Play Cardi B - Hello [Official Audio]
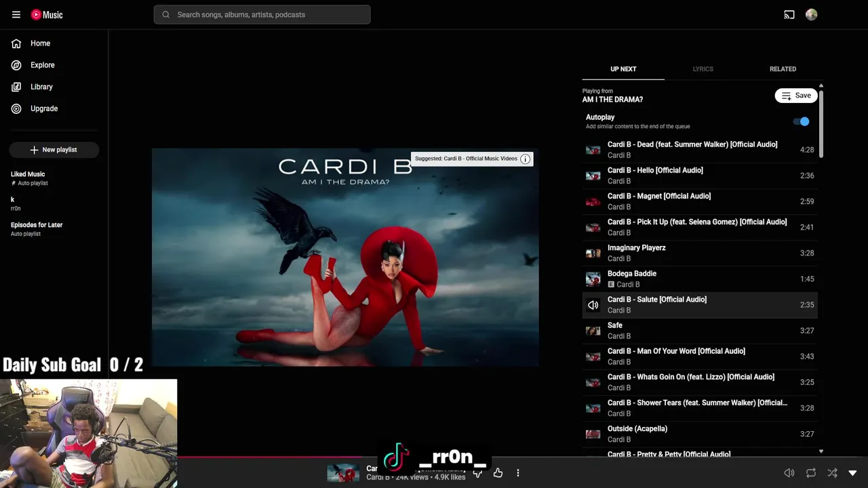The image size is (868, 488). coord(700,176)
